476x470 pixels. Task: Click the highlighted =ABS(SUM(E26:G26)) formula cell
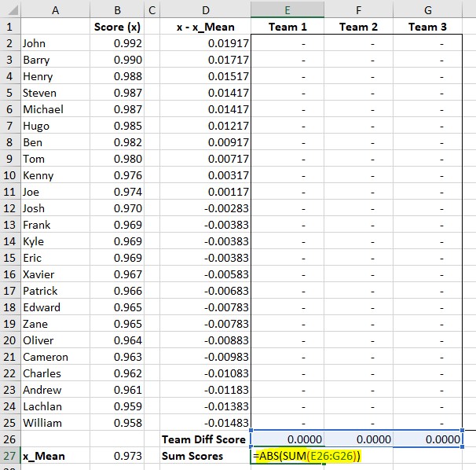coord(287,456)
